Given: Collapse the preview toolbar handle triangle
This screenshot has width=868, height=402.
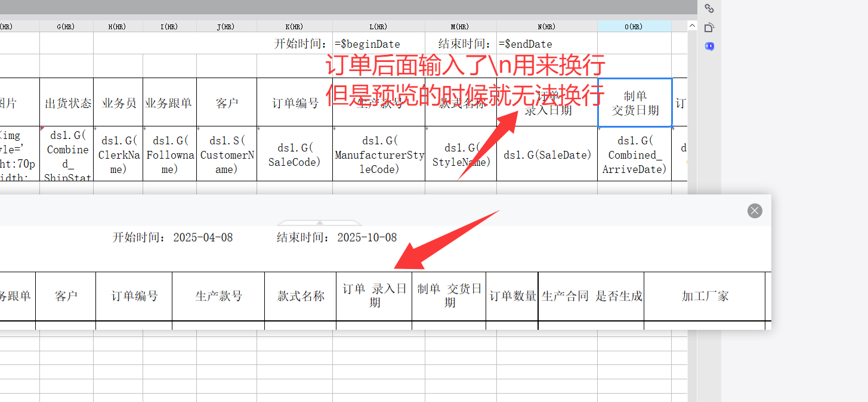Looking at the screenshot, I should pos(319,222).
